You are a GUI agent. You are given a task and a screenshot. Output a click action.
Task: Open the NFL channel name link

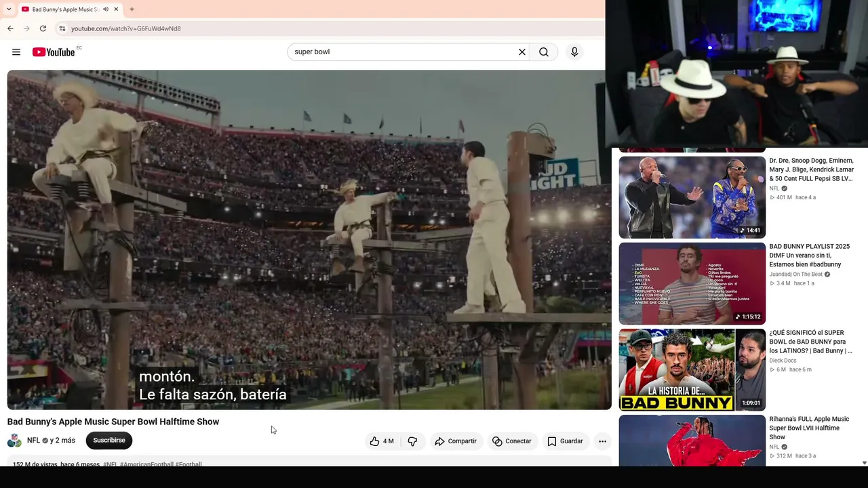point(33,441)
